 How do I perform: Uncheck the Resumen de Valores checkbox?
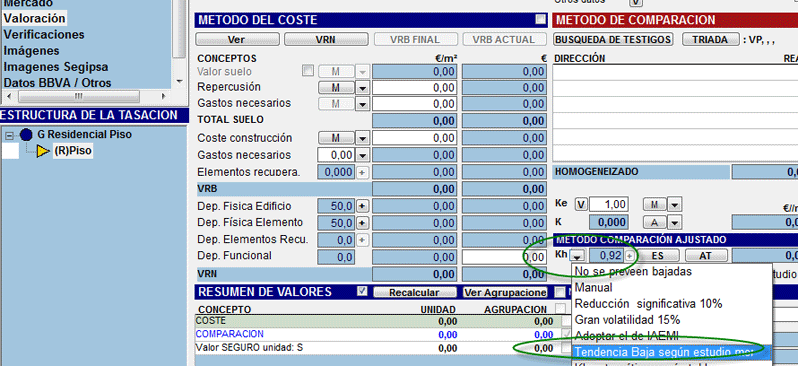[x=362, y=292]
